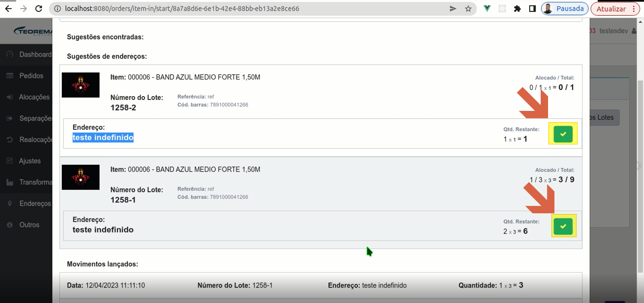This screenshot has width=644, height=303.
Task: Confirm the address for lote 1258-2
Action: coord(563,134)
